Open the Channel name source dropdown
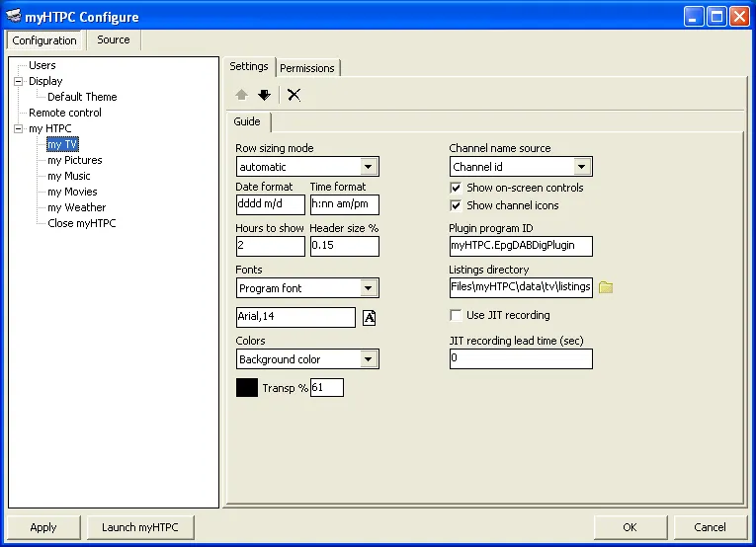 coord(582,167)
